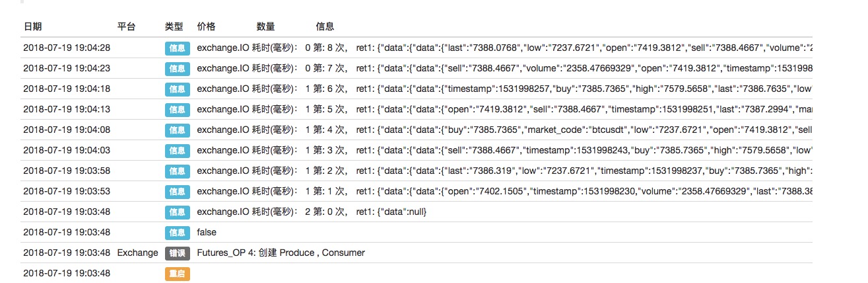868x283 pixels.
Task: Select the 数量 column header
Action: [x=265, y=26]
